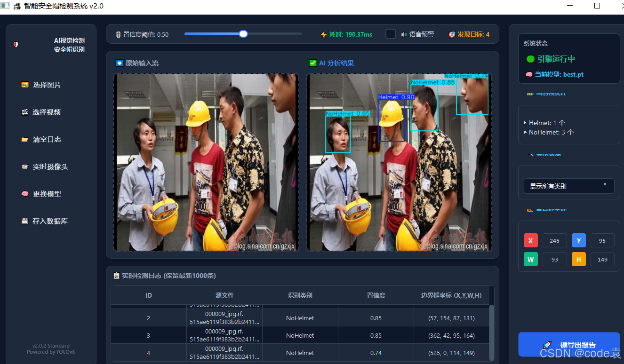This screenshot has width=624, height=364.
Task: Click the brain icon beside 当前模型
Action: click(529, 74)
